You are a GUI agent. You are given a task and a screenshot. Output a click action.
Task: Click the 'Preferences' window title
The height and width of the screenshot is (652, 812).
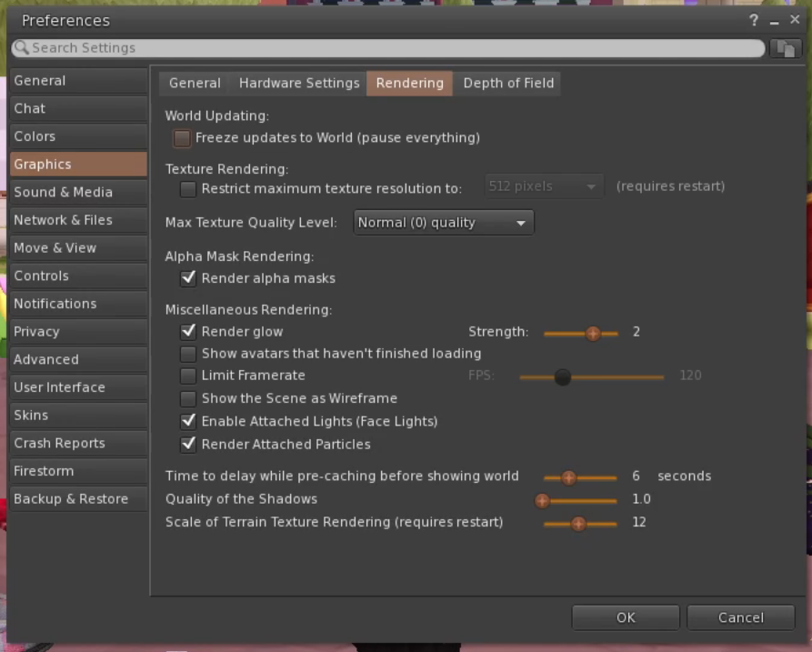[x=65, y=21]
